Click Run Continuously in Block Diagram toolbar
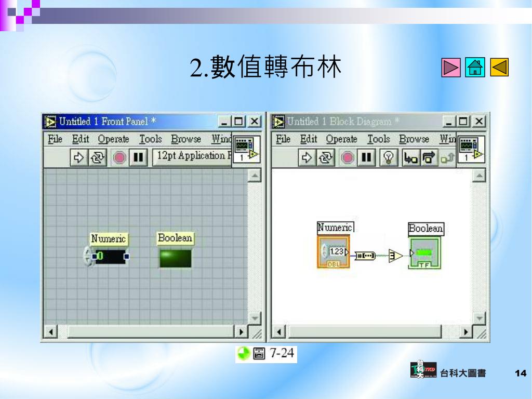Viewport: 532px width, 399px height. click(x=326, y=158)
